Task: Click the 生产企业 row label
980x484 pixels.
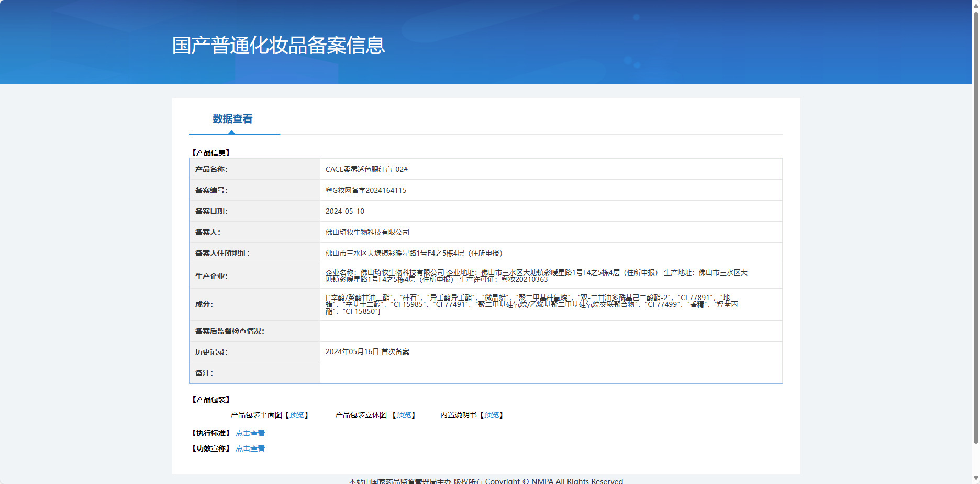Action: point(211,276)
